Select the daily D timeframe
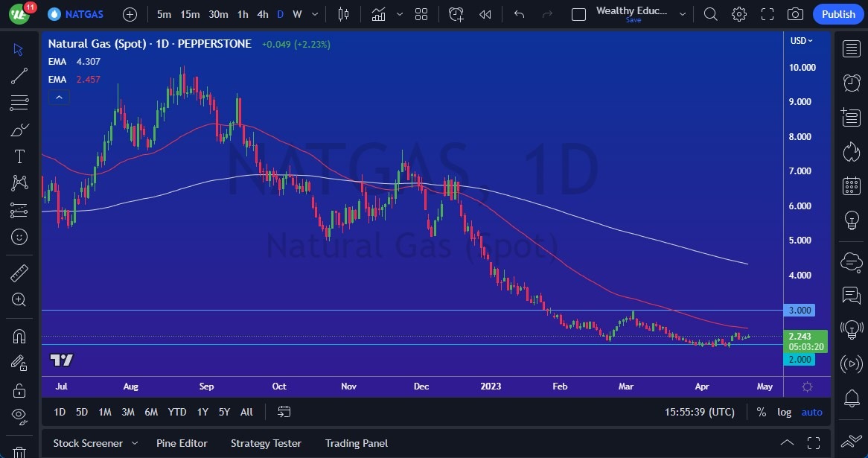Viewport: 868px width, 458px height. click(x=280, y=14)
